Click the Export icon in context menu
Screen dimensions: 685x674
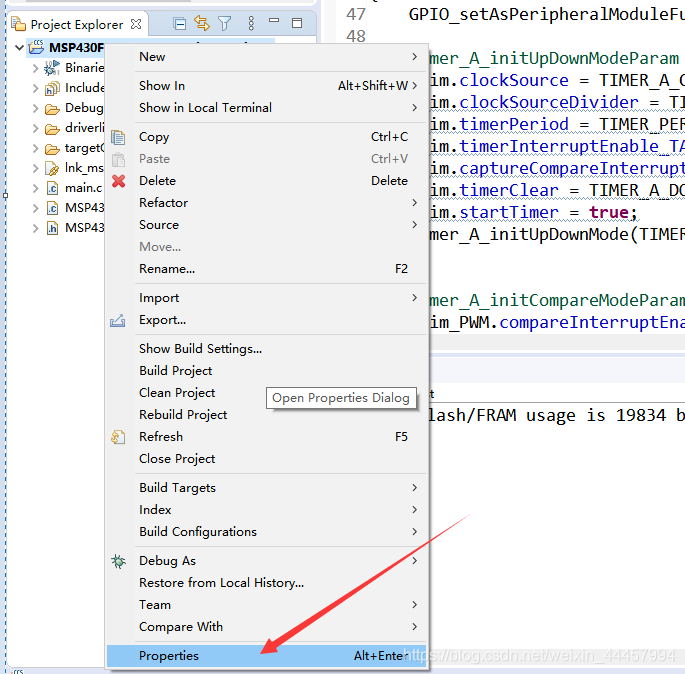pyautogui.click(x=118, y=321)
